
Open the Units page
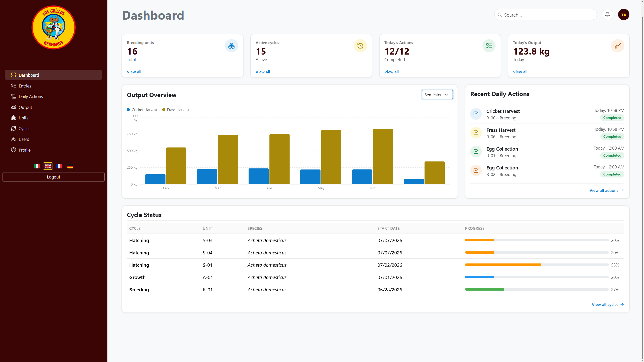pos(53,118)
